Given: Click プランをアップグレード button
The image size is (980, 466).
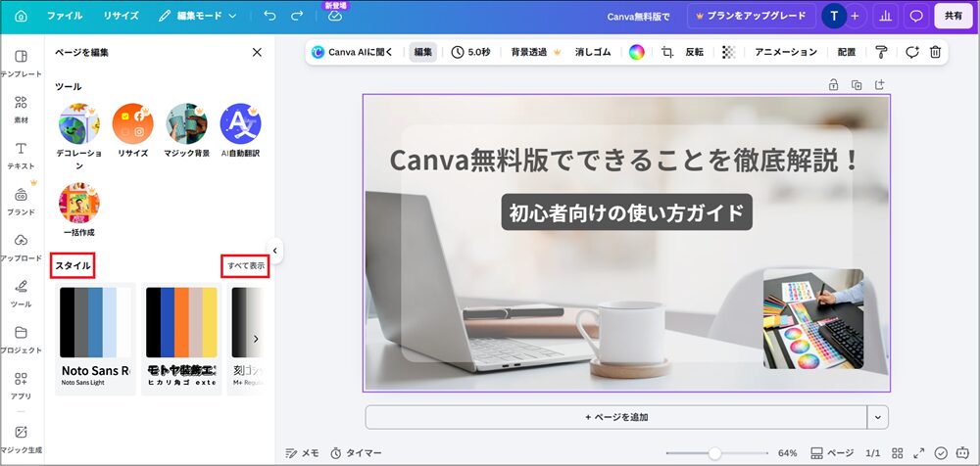Looking at the screenshot, I should [x=752, y=17].
